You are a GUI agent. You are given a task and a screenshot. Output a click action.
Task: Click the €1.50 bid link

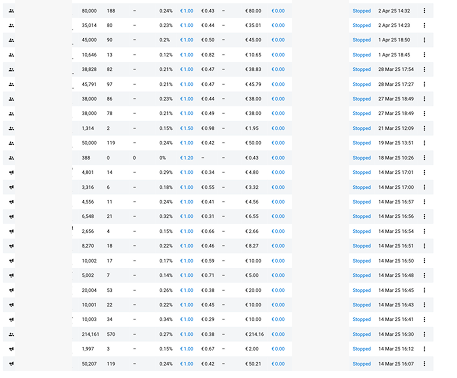(x=186, y=128)
